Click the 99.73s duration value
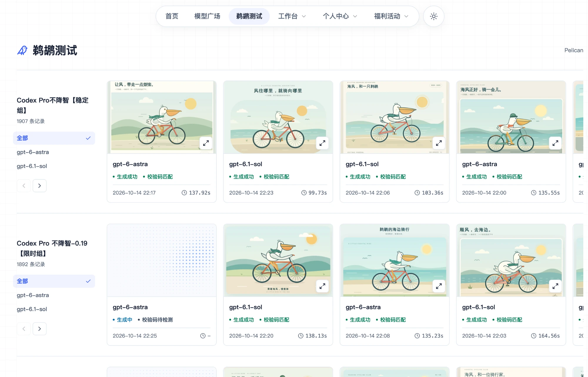This screenshot has width=588, height=377. pos(318,193)
